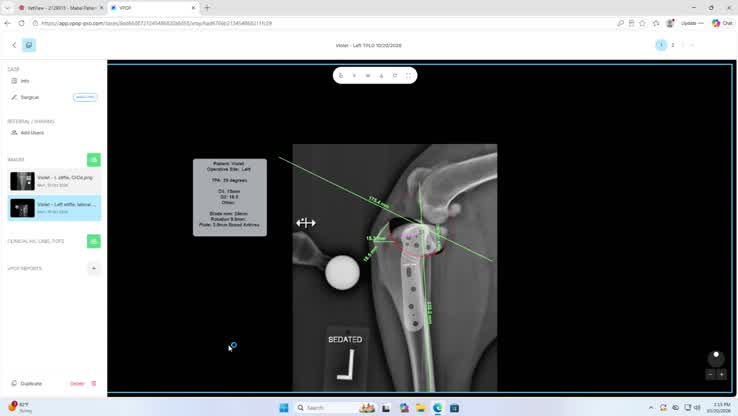Viewport: 738px width, 416px height.
Task: Open the Windows Start menu
Action: pos(284,408)
